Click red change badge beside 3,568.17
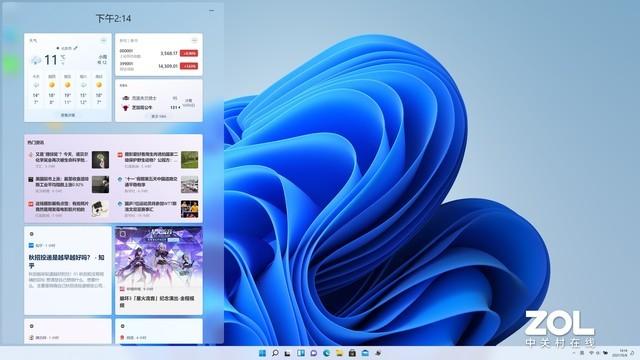 [x=189, y=53]
